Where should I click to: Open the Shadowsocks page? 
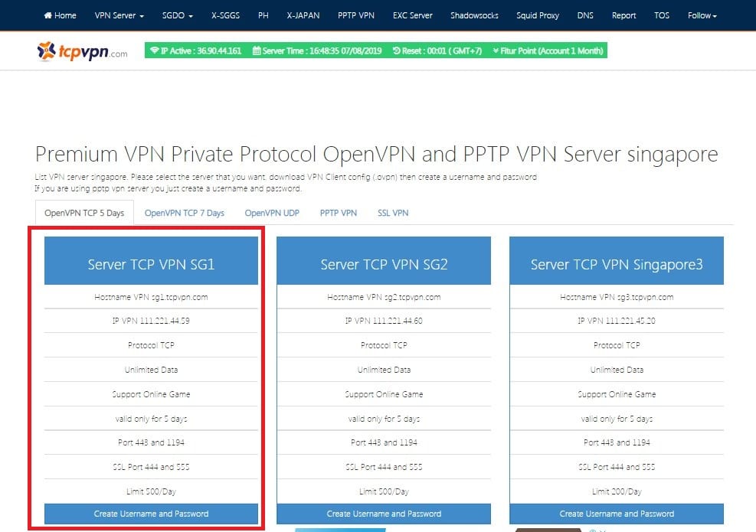click(474, 15)
